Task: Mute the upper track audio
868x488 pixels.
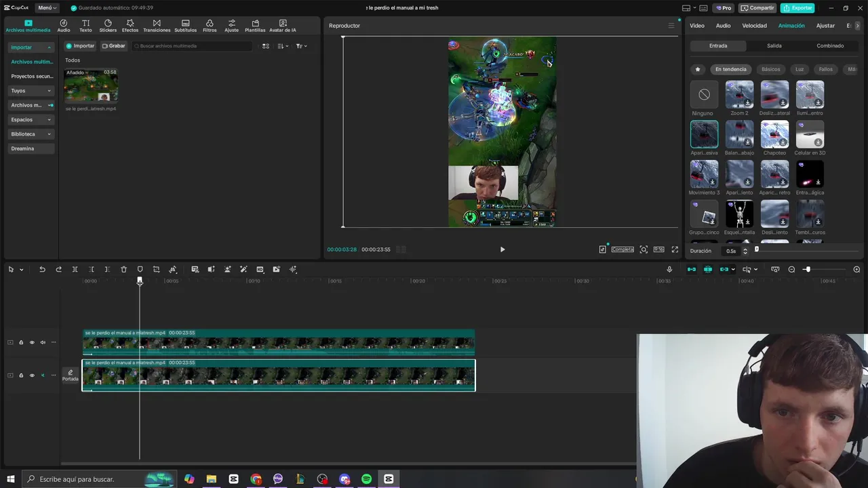Action: point(43,342)
